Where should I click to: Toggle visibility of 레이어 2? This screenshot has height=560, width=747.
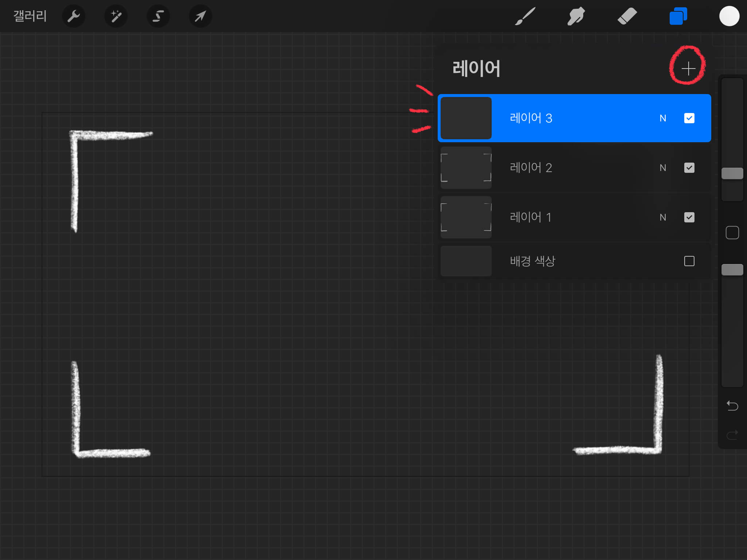pos(689,168)
